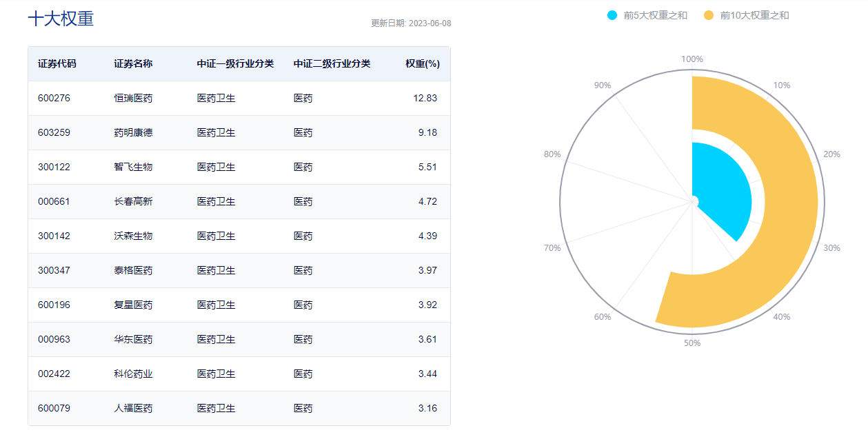Click the 权重(%) column header
The width and height of the screenshot is (868, 448).
pyautogui.click(x=423, y=64)
